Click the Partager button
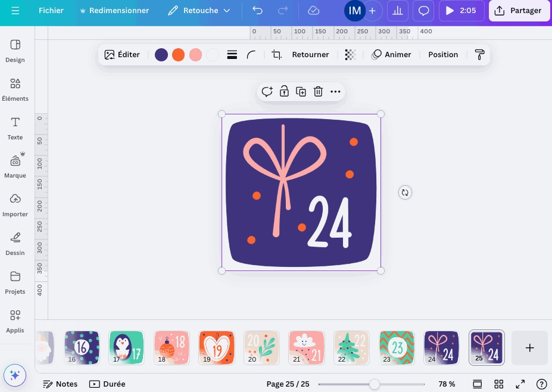Viewport: 552px width, 392px height. [x=519, y=11]
